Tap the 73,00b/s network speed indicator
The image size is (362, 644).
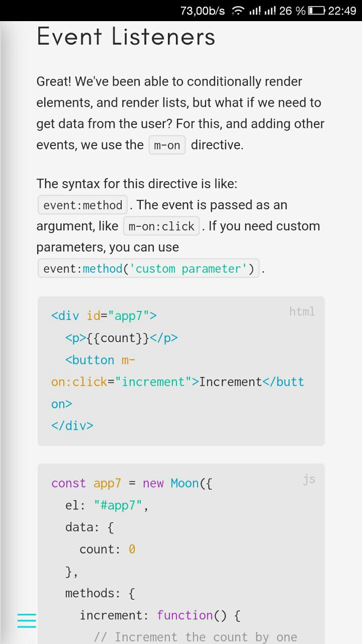(x=202, y=11)
